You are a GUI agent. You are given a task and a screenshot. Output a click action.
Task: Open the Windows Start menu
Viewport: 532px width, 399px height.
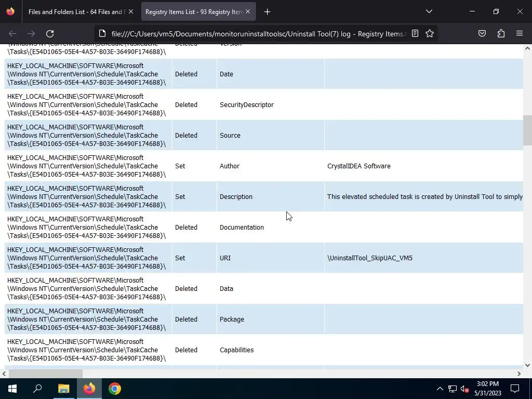(12, 389)
